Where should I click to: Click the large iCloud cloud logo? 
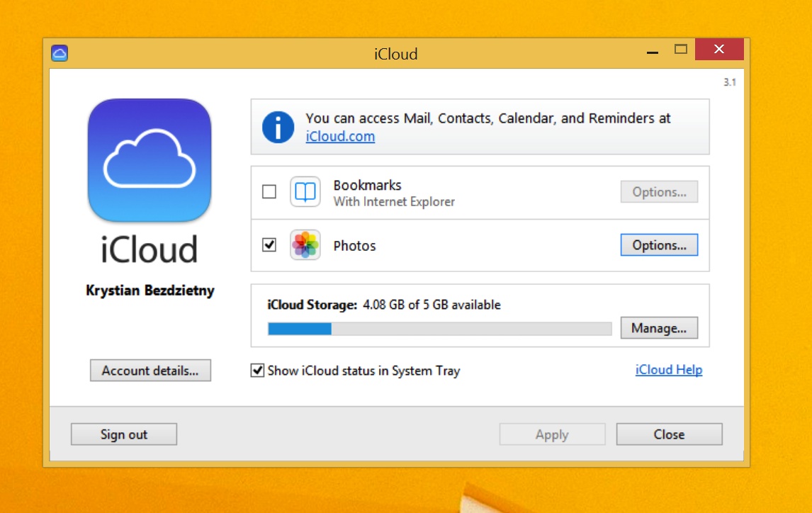(150, 160)
